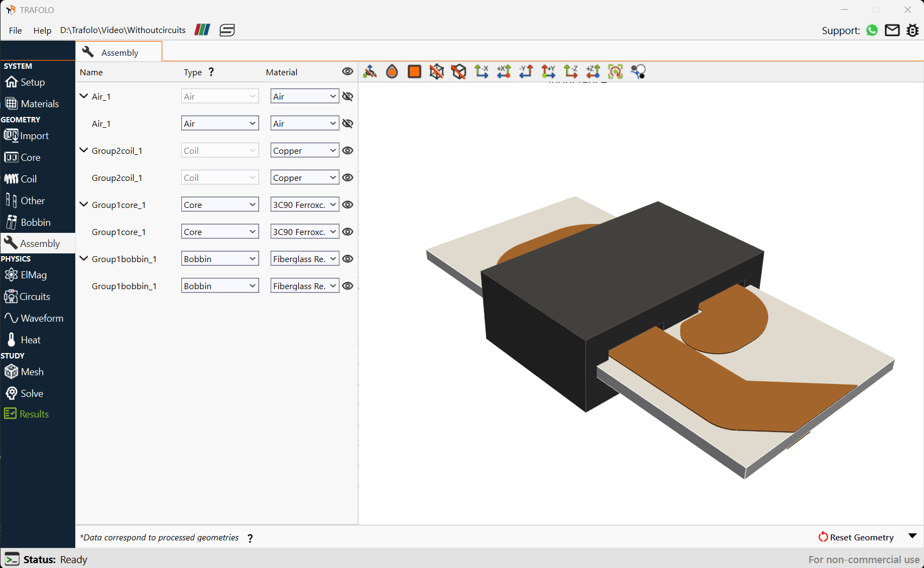This screenshot has width=924, height=568.
Task: Hide the child Group1core_1 part
Action: click(x=348, y=232)
